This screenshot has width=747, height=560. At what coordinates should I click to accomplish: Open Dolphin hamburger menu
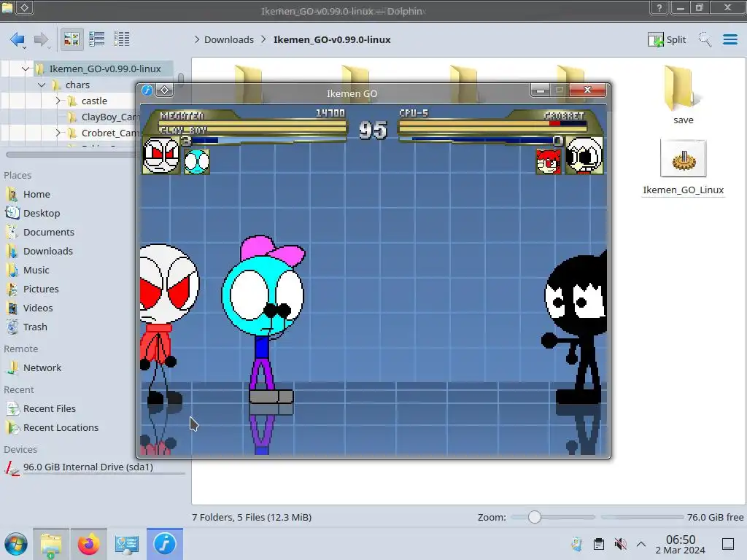729,39
